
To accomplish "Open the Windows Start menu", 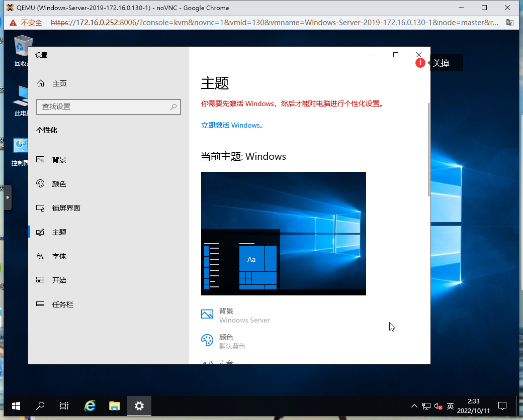I will tap(16, 405).
